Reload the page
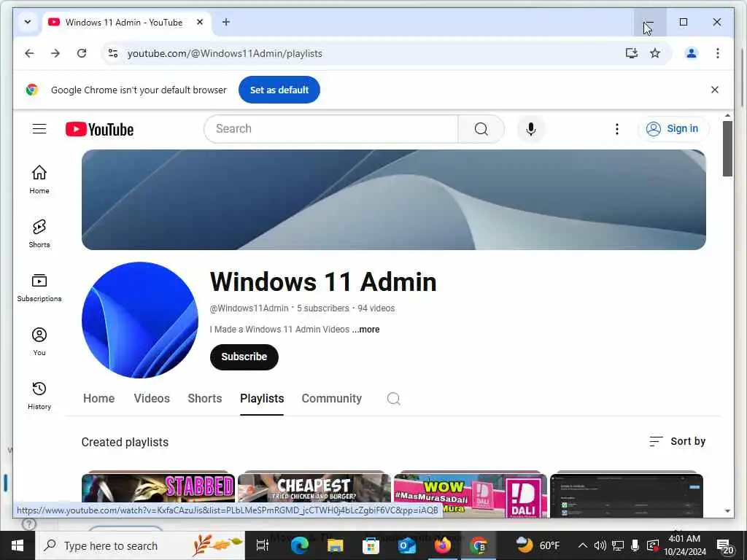Screen dimensions: 747x560 coord(82,53)
